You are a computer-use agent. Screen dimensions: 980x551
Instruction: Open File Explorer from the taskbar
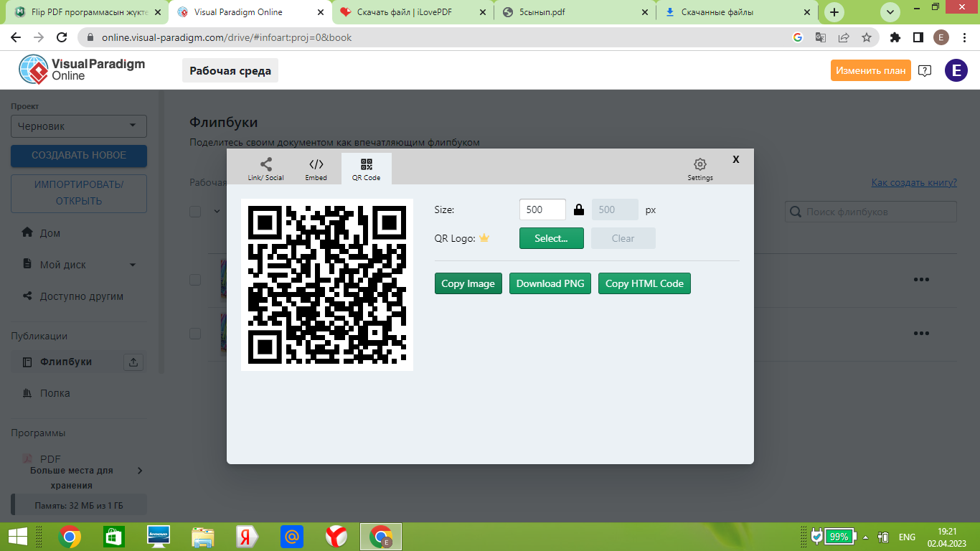(203, 537)
